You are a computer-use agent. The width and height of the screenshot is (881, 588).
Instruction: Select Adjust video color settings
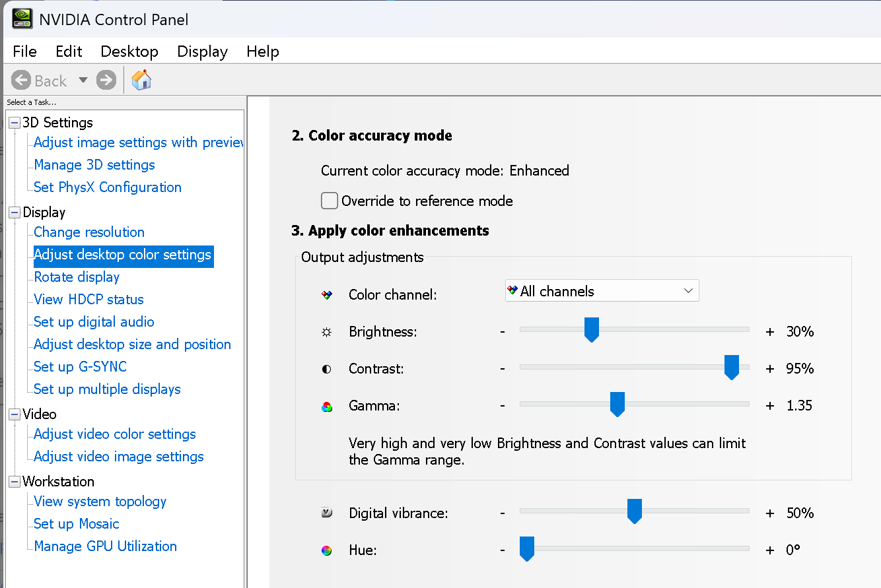tap(115, 434)
